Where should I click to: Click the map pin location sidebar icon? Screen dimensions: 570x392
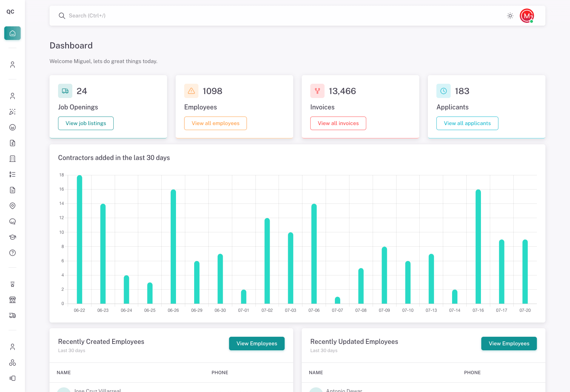coord(12,206)
